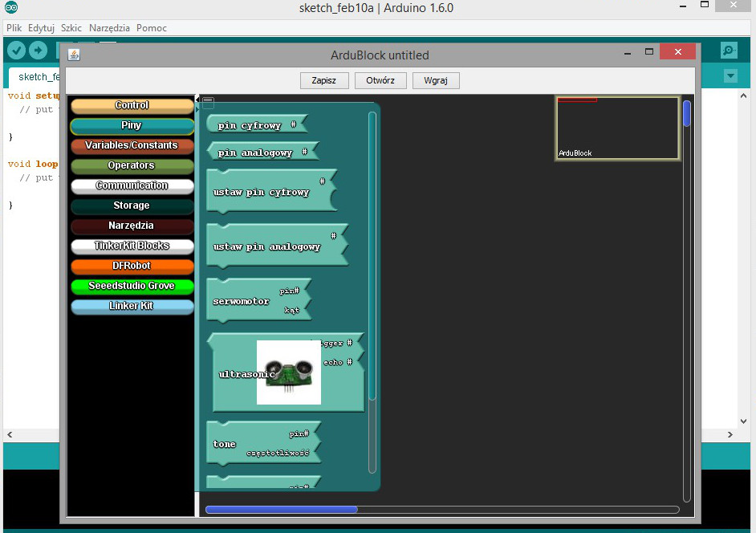Click 'częstotliwość' label on tone block
Screen dimensions: 756x533
point(277,453)
